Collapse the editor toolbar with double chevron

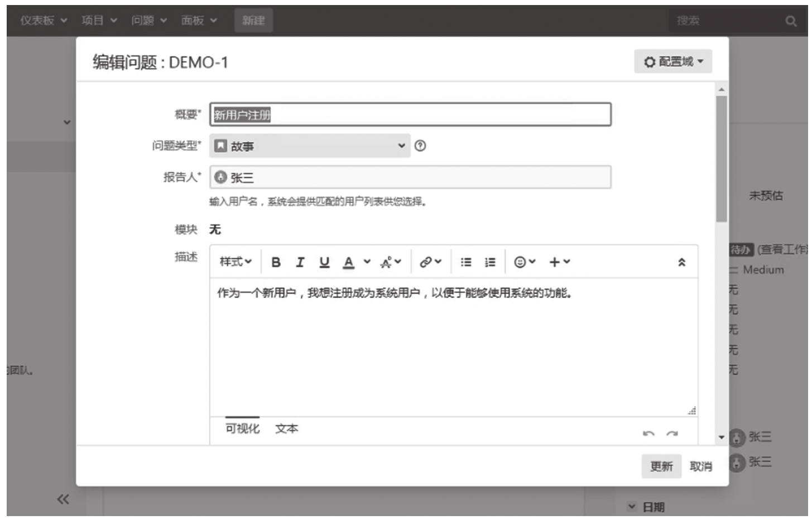(x=681, y=262)
